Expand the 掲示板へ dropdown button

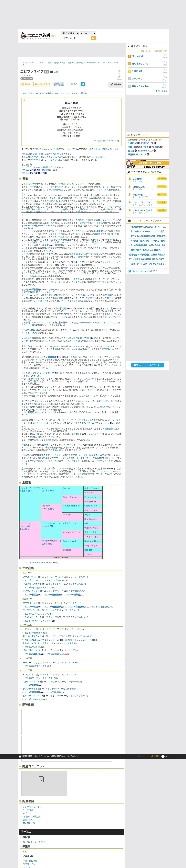coord(72,84)
